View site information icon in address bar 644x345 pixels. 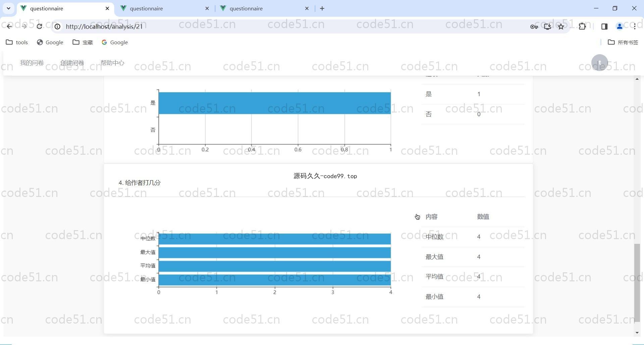[x=57, y=26]
